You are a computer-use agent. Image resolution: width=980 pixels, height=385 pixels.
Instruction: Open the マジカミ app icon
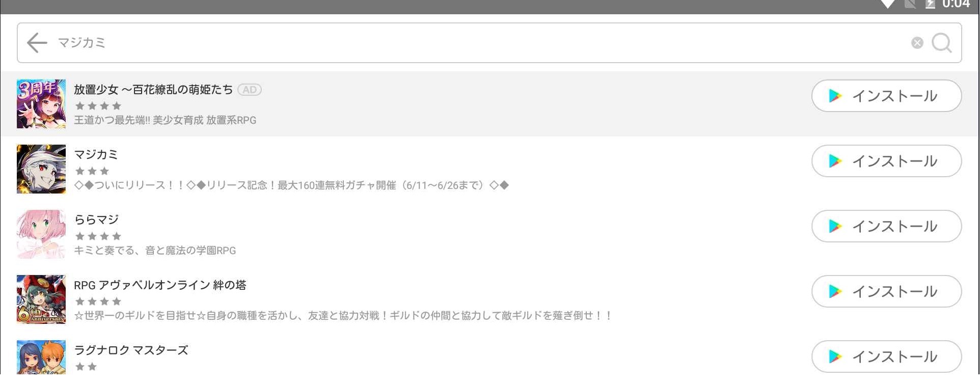tap(41, 169)
